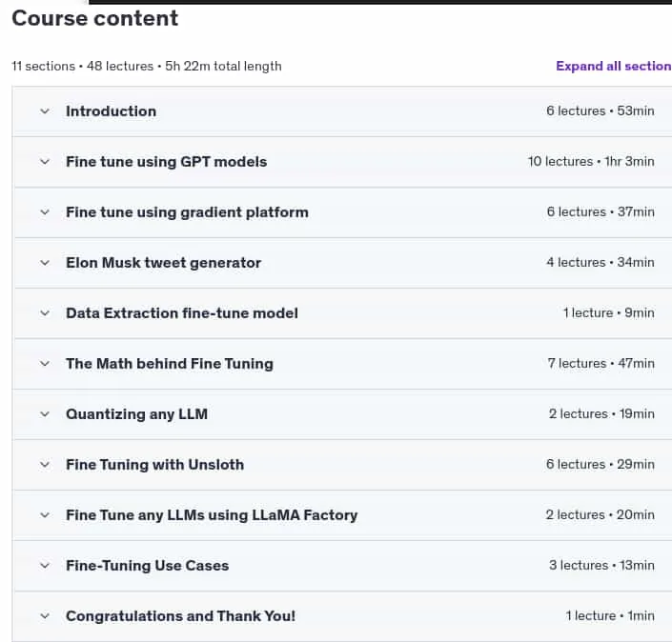
Task: Click the Expand all sections link
Action: (x=614, y=66)
